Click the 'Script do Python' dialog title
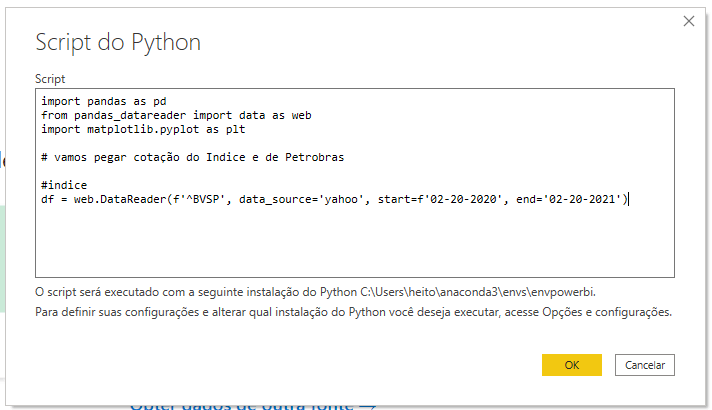 click(x=118, y=42)
